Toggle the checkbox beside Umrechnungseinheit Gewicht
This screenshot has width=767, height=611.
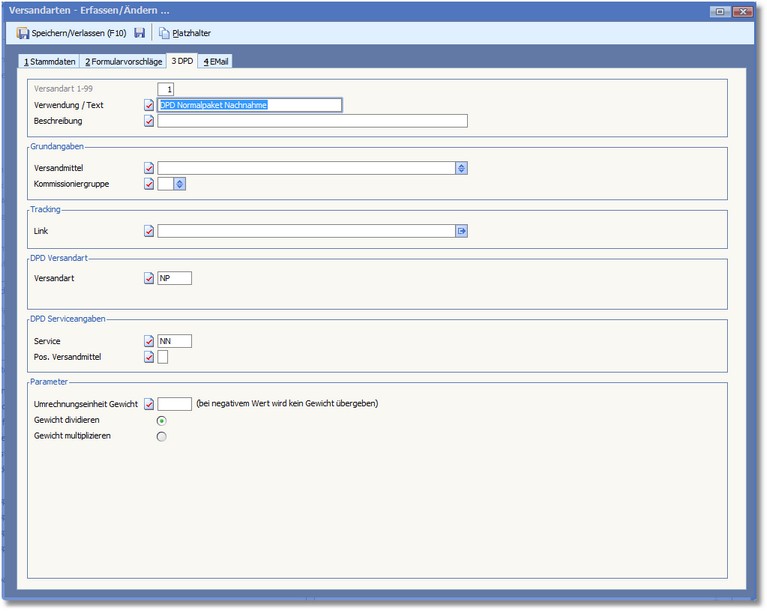coord(150,404)
